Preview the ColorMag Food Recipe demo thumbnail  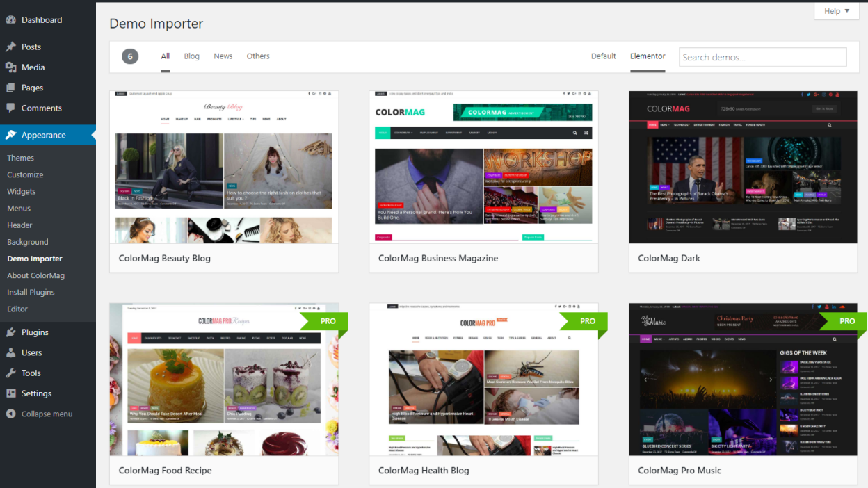224,380
